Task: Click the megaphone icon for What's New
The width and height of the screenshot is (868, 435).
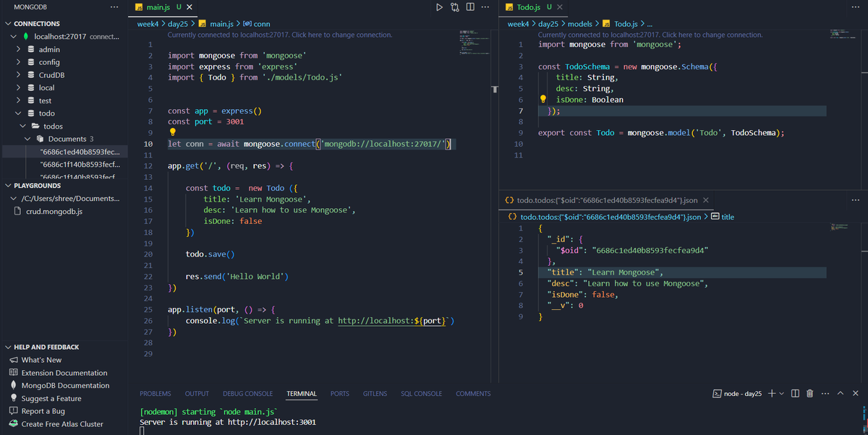Action: pos(13,360)
